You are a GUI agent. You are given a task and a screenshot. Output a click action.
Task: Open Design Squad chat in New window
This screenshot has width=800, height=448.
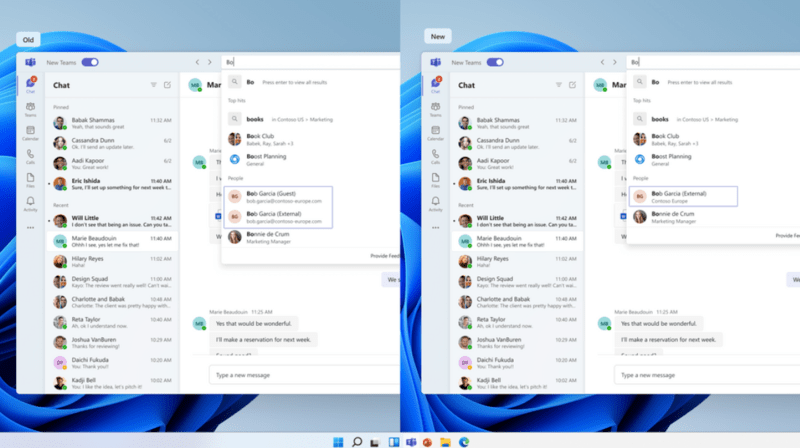click(517, 282)
